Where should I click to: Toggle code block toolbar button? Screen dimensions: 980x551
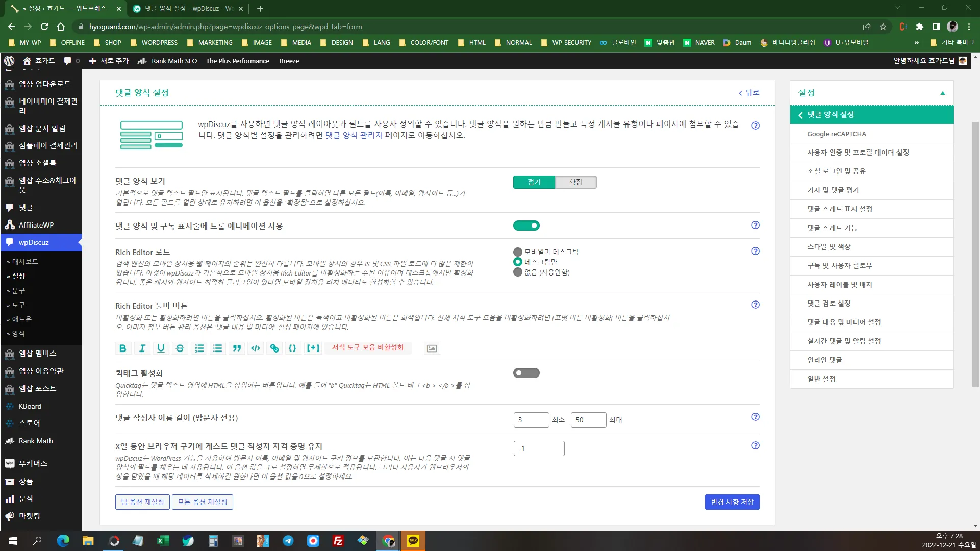(256, 348)
